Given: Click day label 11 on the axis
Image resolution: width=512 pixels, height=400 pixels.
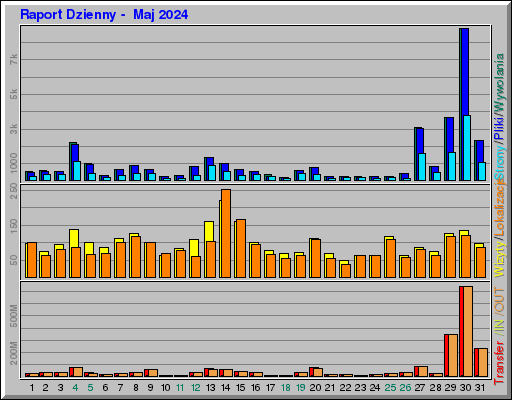Looking at the screenshot, I should coord(180,388).
